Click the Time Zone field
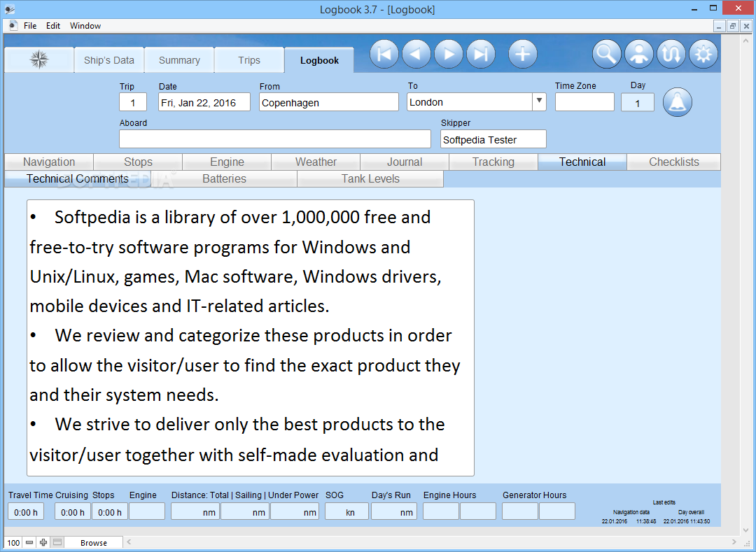Viewport: 756px width, 552px height. 584,101
